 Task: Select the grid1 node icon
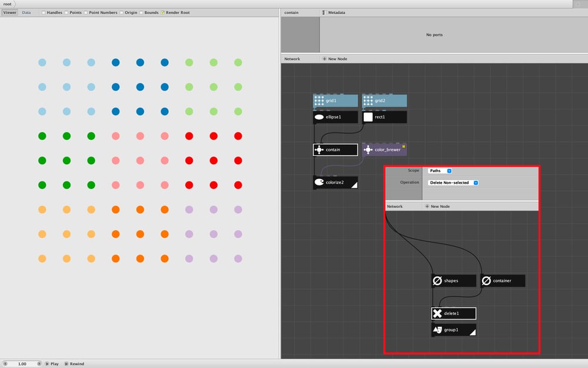[x=319, y=101]
